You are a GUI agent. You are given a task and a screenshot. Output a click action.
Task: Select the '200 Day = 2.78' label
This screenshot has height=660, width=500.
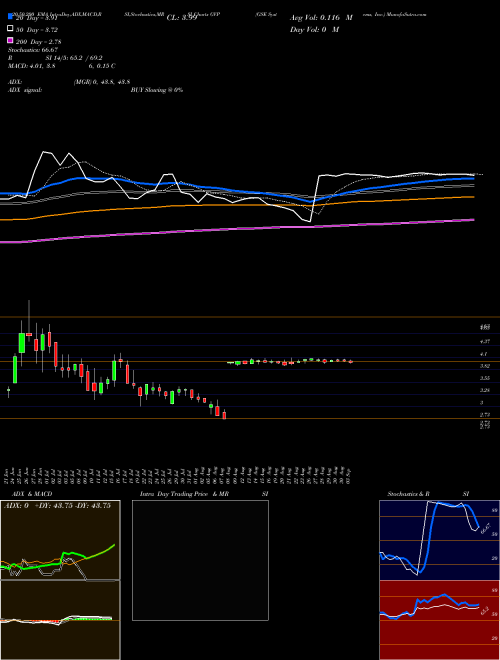[38, 42]
